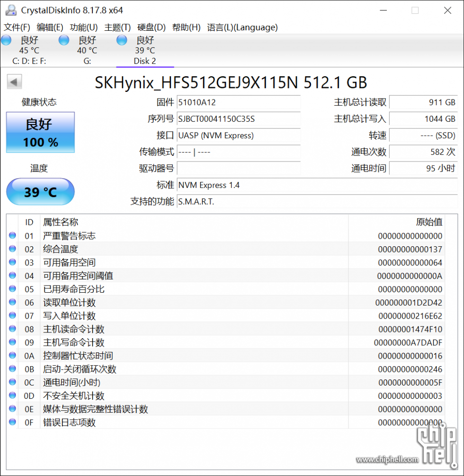
Task: Click status dot for attribute 0F 错误日志项数
Action: 12,422
